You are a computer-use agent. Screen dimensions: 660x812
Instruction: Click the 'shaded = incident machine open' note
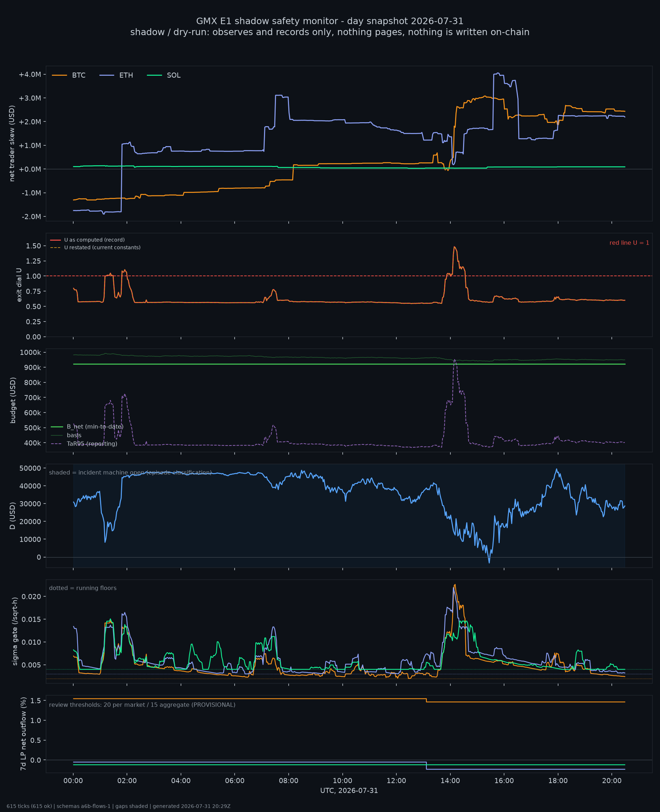click(x=131, y=473)
